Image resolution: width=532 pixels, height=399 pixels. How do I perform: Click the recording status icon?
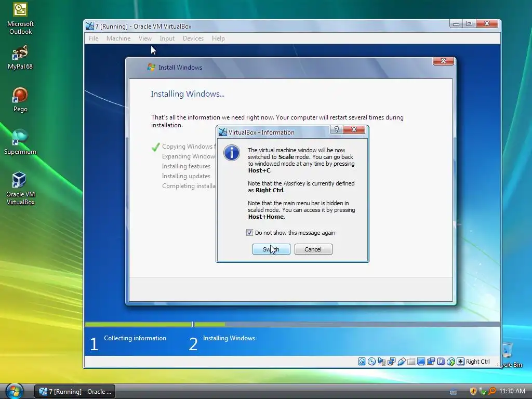pos(431,362)
